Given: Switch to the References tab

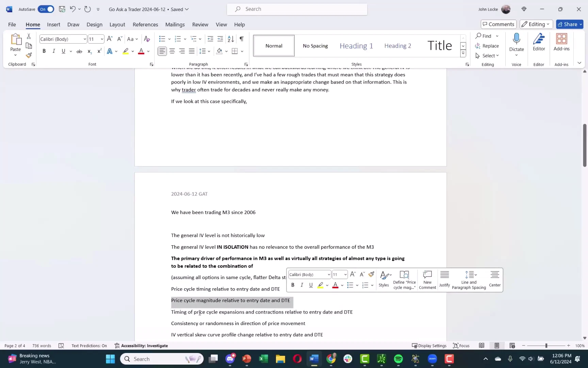Looking at the screenshot, I should pyautogui.click(x=145, y=25).
